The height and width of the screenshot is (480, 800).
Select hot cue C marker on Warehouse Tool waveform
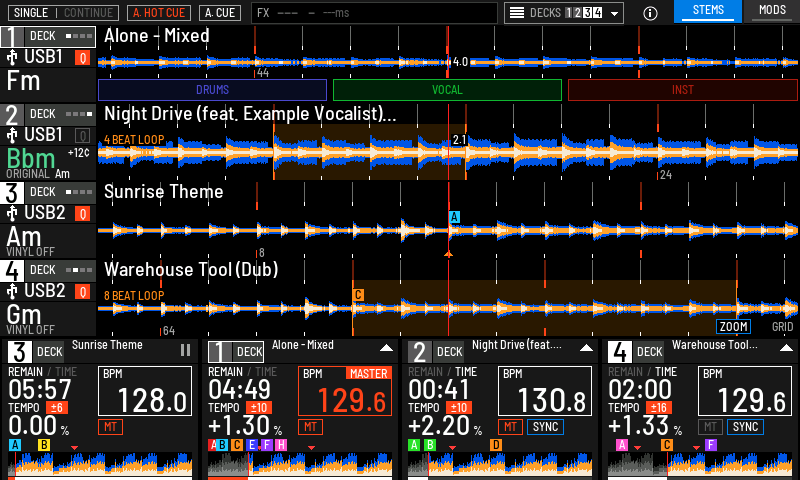(x=358, y=295)
